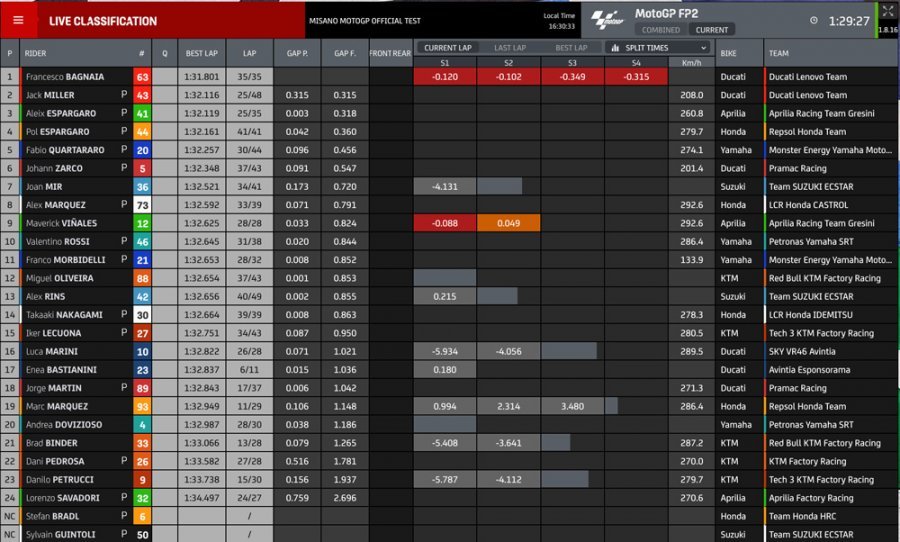Click Bagnaia's red number 63 badge

point(142,76)
